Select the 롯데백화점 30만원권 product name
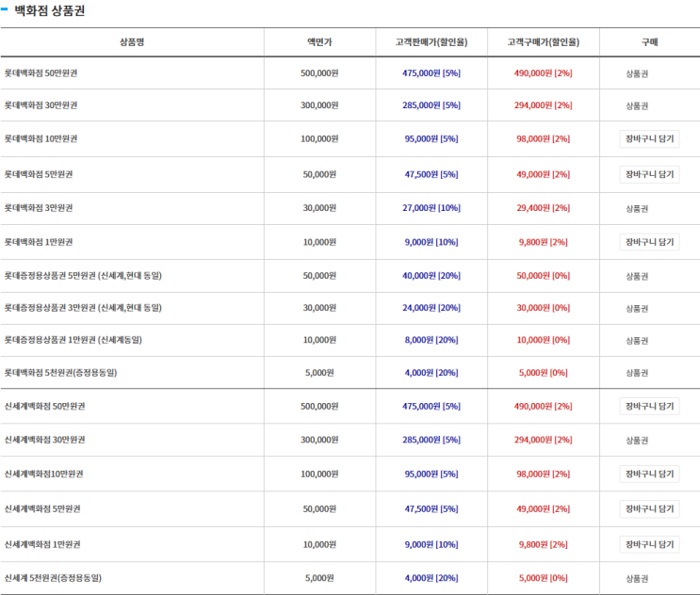Screen dimensions: 700x595 (x=41, y=105)
